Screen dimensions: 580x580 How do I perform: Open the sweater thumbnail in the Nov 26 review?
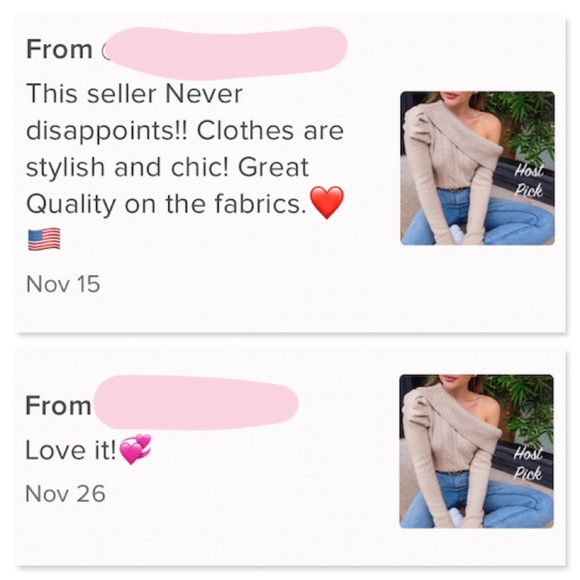click(x=476, y=451)
